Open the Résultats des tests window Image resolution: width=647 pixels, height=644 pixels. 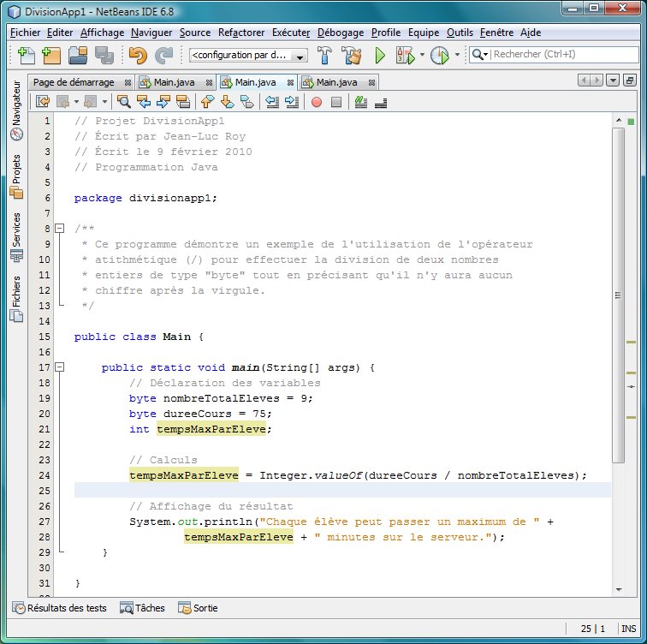[59, 608]
